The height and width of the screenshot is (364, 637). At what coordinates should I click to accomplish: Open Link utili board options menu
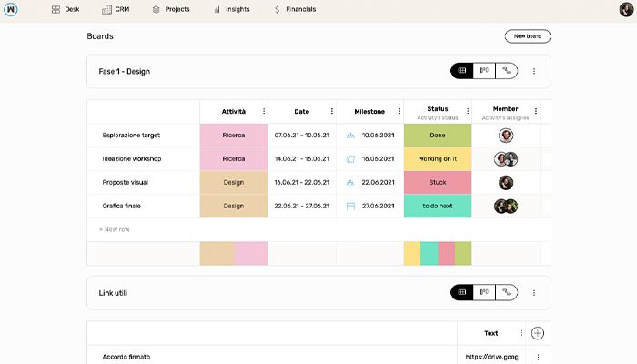(x=534, y=292)
